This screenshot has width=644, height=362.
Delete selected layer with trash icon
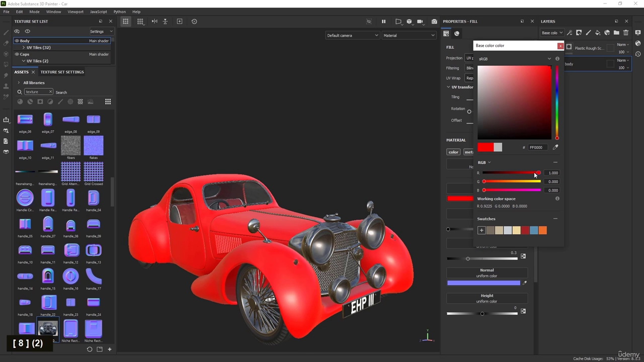tap(626, 33)
